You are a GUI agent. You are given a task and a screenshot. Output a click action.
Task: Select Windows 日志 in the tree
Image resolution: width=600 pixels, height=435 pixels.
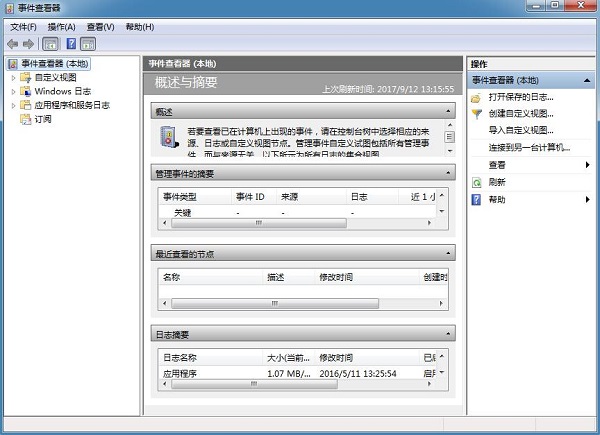coord(63,91)
